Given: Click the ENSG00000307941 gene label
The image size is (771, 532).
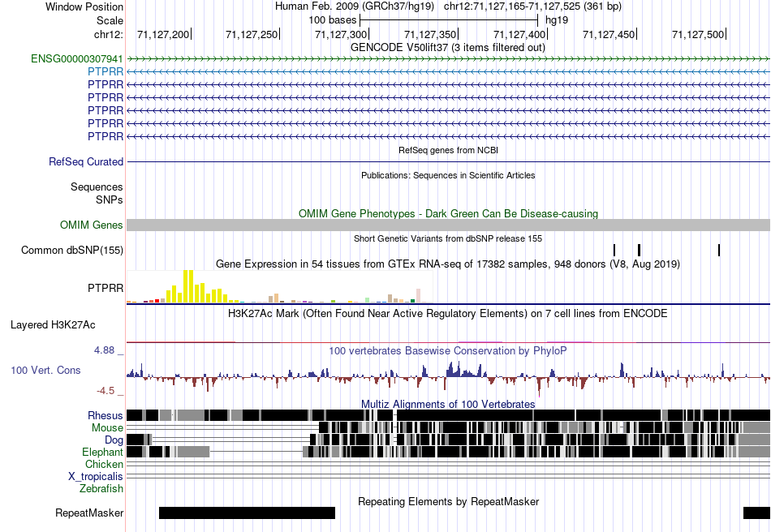Looking at the screenshot, I should point(77,59).
